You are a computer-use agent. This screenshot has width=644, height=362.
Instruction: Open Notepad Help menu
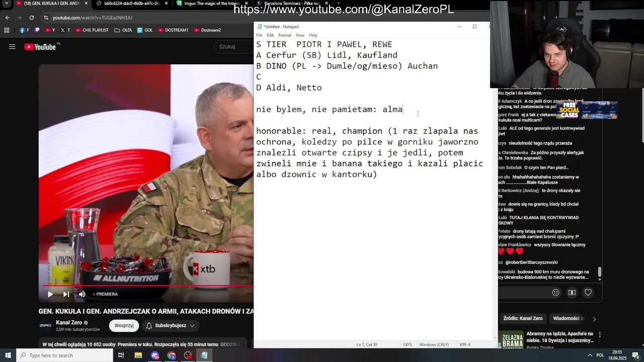point(313,35)
